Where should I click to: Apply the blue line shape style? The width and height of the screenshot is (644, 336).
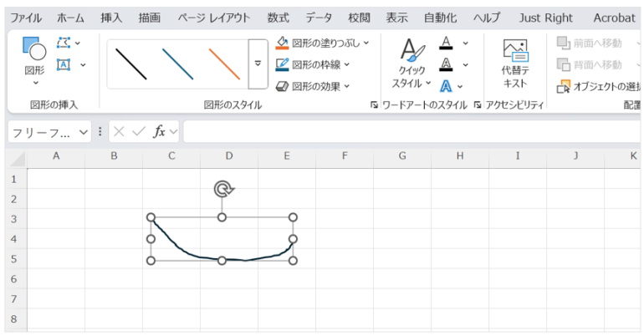177,64
